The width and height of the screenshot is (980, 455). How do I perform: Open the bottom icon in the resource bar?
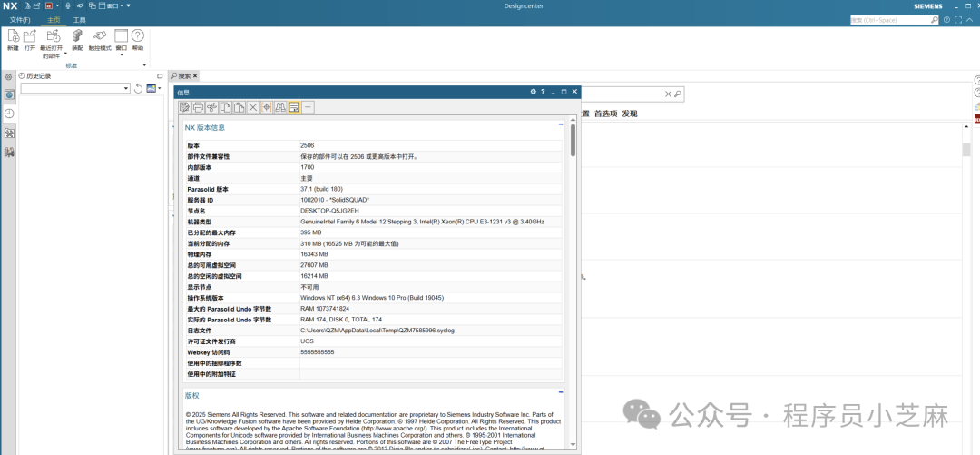pos(9,152)
